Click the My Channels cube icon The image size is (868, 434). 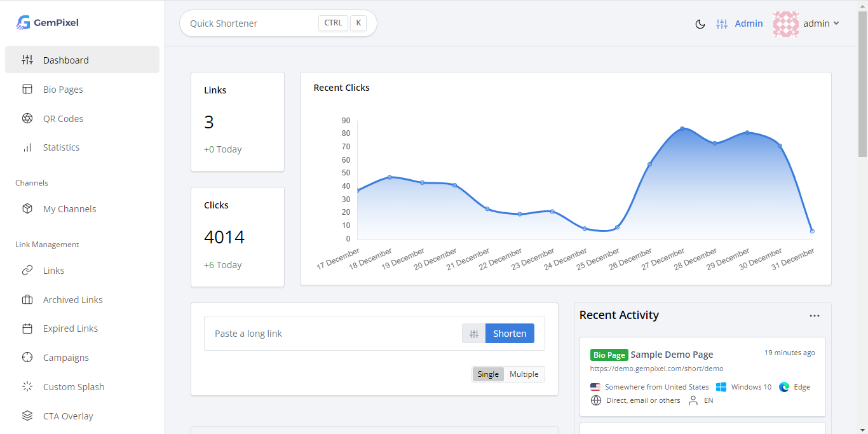pos(27,209)
